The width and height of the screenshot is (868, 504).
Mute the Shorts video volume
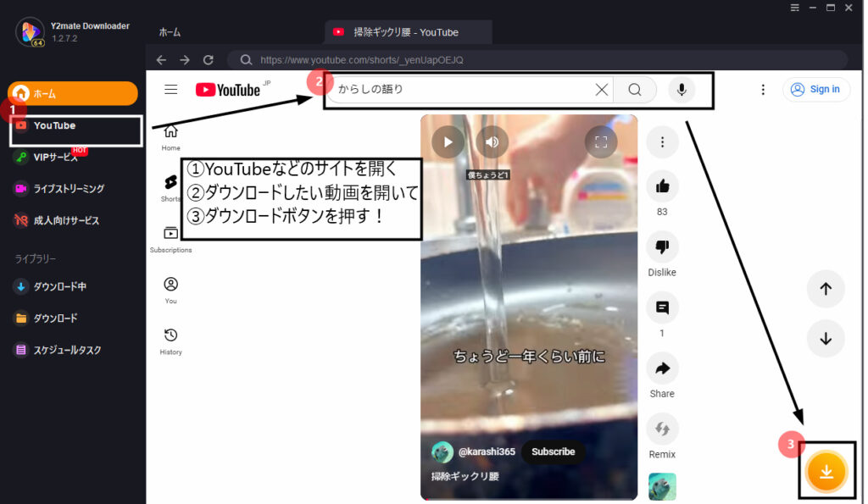(492, 142)
